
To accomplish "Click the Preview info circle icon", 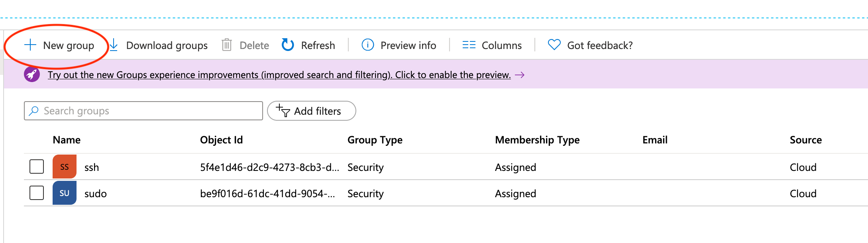I will click(x=367, y=45).
